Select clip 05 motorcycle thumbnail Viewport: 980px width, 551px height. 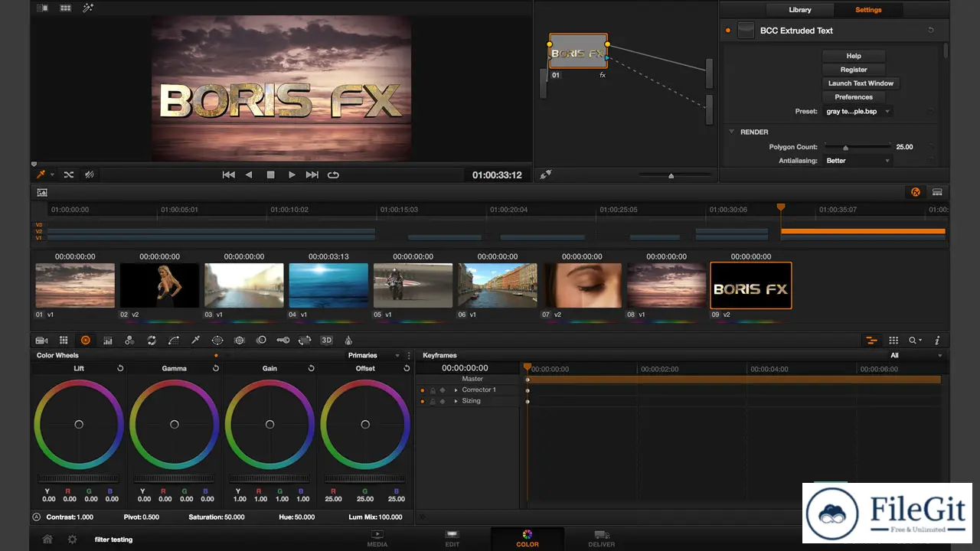coord(413,285)
